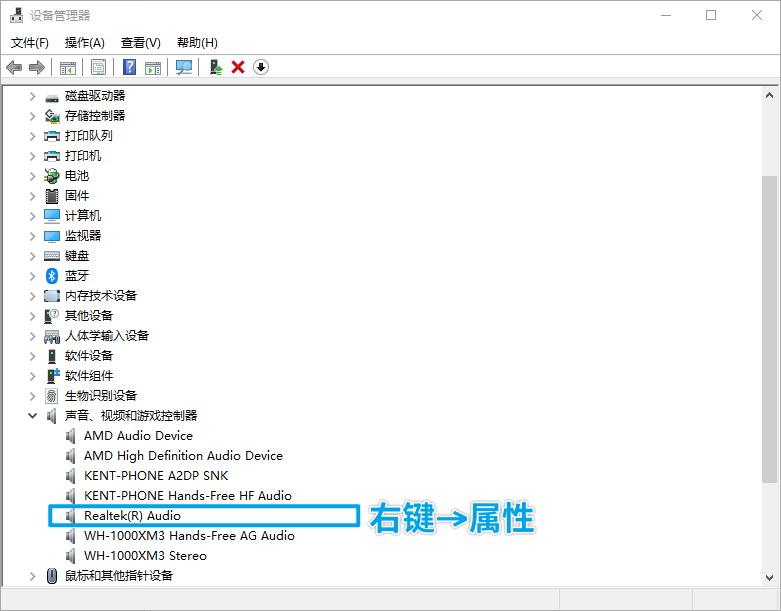781x611 pixels.
Task: Expand the 键盘 category
Action: pyautogui.click(x=32, y=256)
